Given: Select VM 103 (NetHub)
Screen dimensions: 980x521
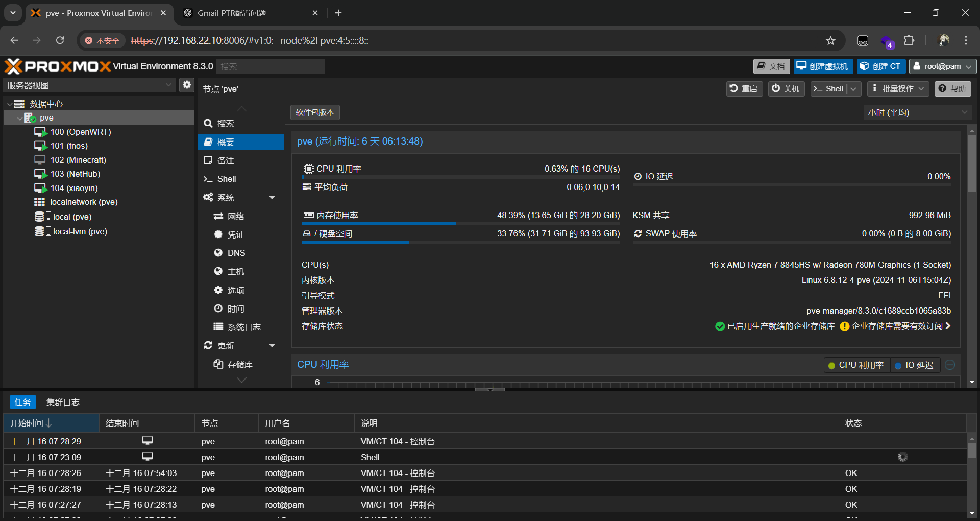Looking at the screenshot, I should coord(75,174).
